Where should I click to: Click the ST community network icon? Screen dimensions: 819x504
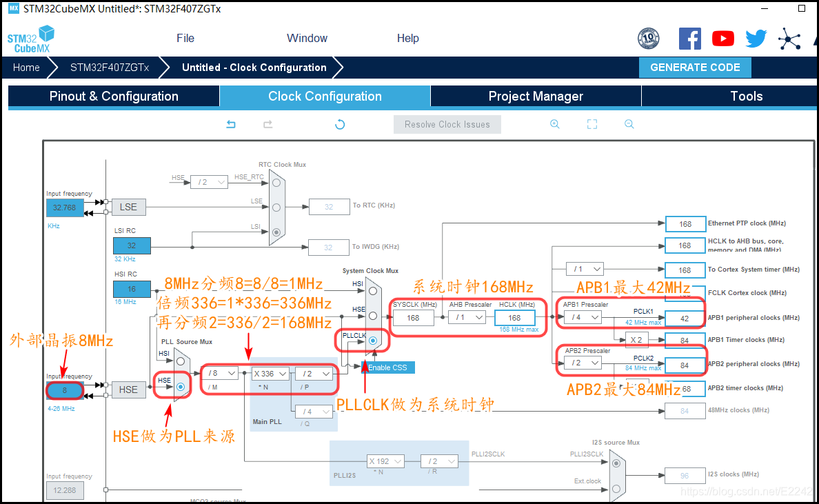[x=789, y=39]
